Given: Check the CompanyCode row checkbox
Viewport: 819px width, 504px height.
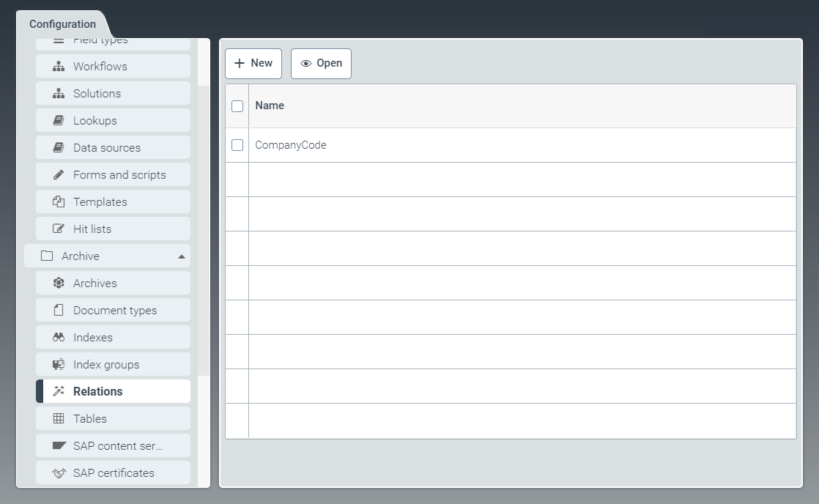Looking at the screenshot, I should [237, 145].
